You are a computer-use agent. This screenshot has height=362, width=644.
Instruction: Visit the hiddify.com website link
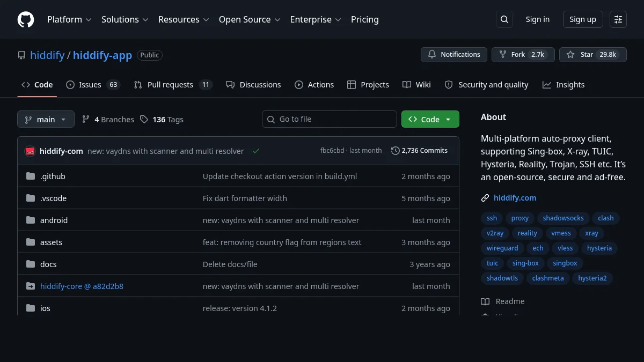point(515,198)
